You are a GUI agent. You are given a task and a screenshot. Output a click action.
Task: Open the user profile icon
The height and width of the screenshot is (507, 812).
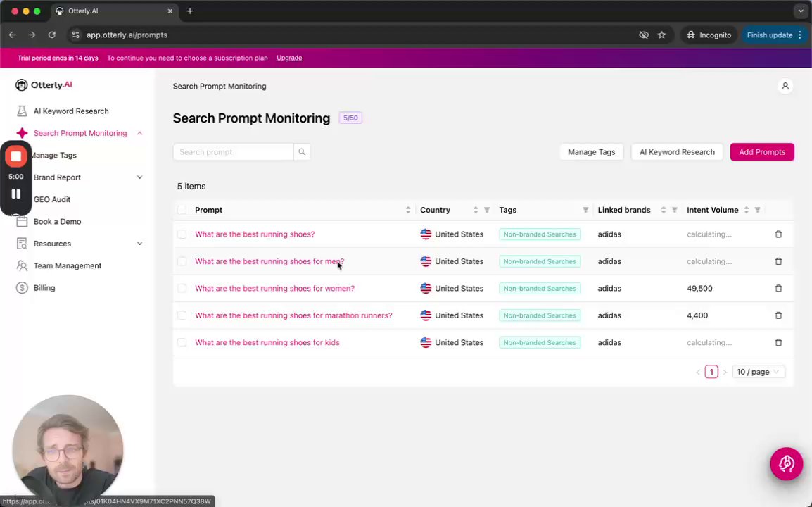click(x=785, y=87)
